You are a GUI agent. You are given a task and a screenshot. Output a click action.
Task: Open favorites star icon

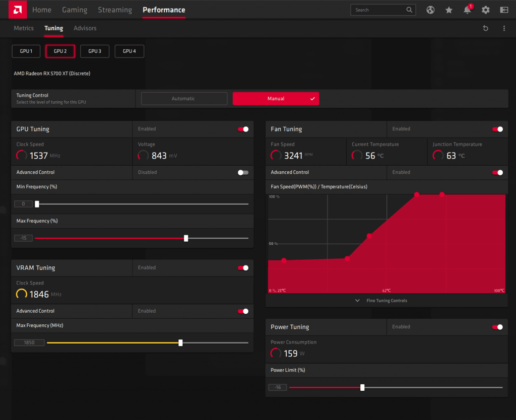tap(449, 10)
